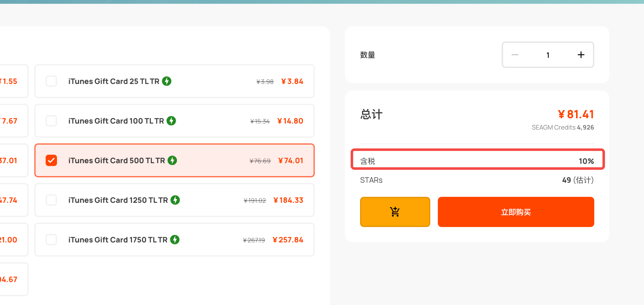Click the crossed-out ¥3.98 original price

pos(265,82)
